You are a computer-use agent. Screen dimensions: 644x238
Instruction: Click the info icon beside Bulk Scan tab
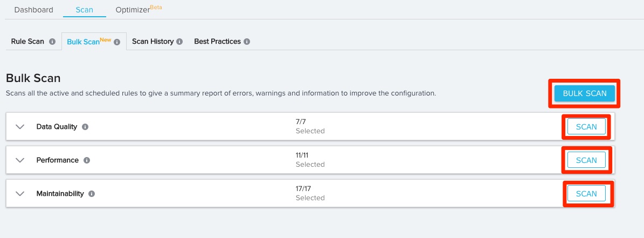(x=117, y=42)
